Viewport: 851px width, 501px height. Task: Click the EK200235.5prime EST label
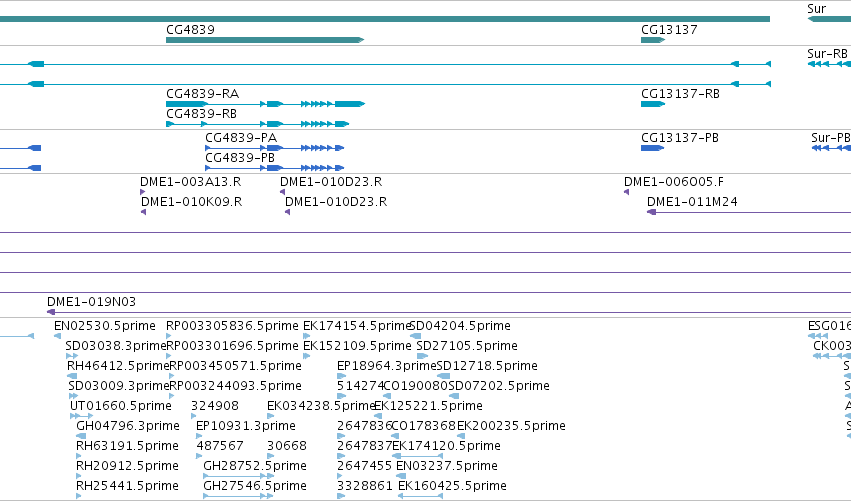[511, 426]
